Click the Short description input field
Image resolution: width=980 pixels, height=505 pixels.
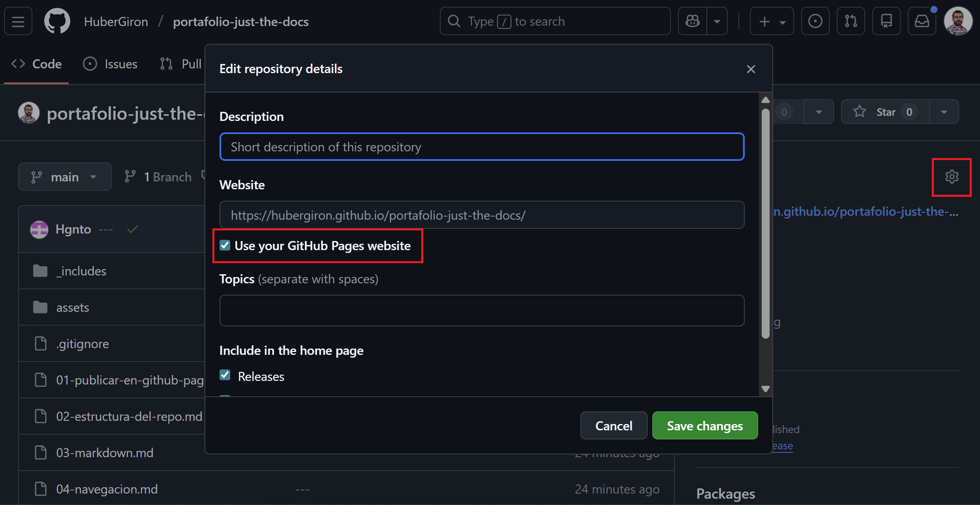point(481,147)
